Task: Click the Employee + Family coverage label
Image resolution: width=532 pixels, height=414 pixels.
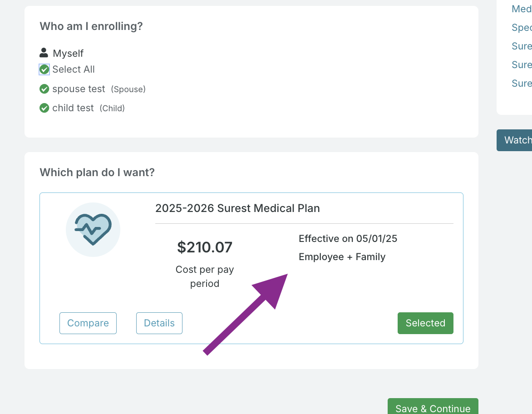Action: 342,257
